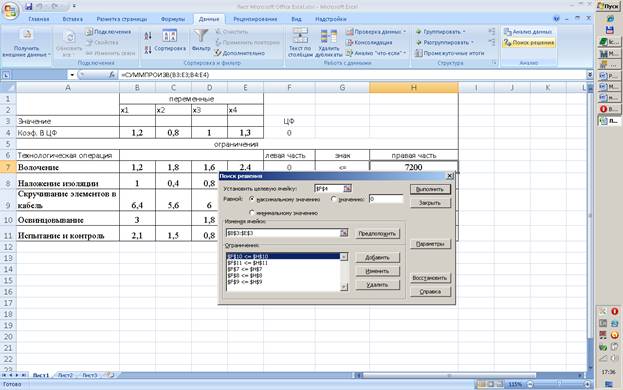Click Дополнительно advanced filter
The image size is (623, 390).
click(240, 53)
